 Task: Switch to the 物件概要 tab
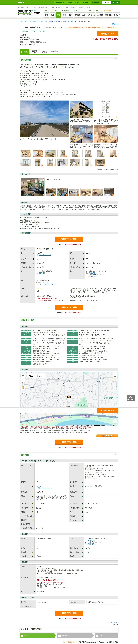point(44,52)
